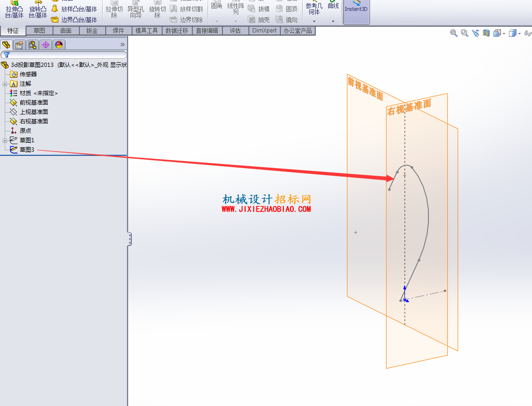Expand the 草图1 sketch node

coord(5,140)
